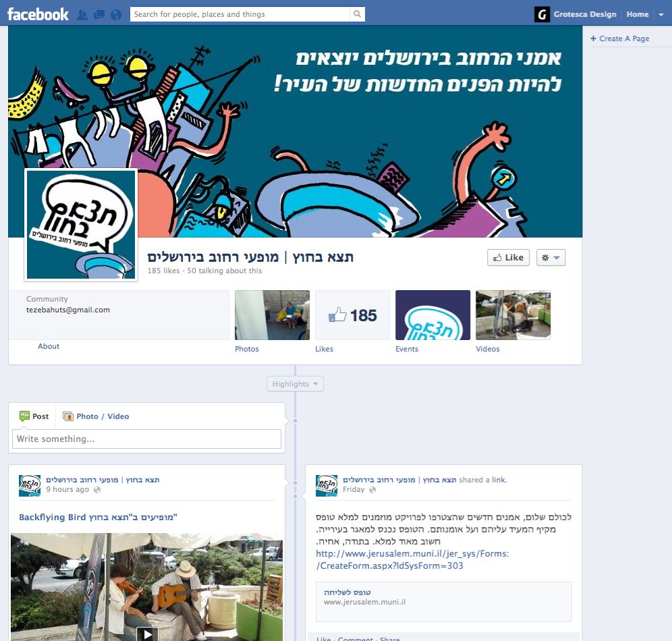Select the Photo / Video tab
This screenshot has height=641, width=672.
click(x=96, y=416)
